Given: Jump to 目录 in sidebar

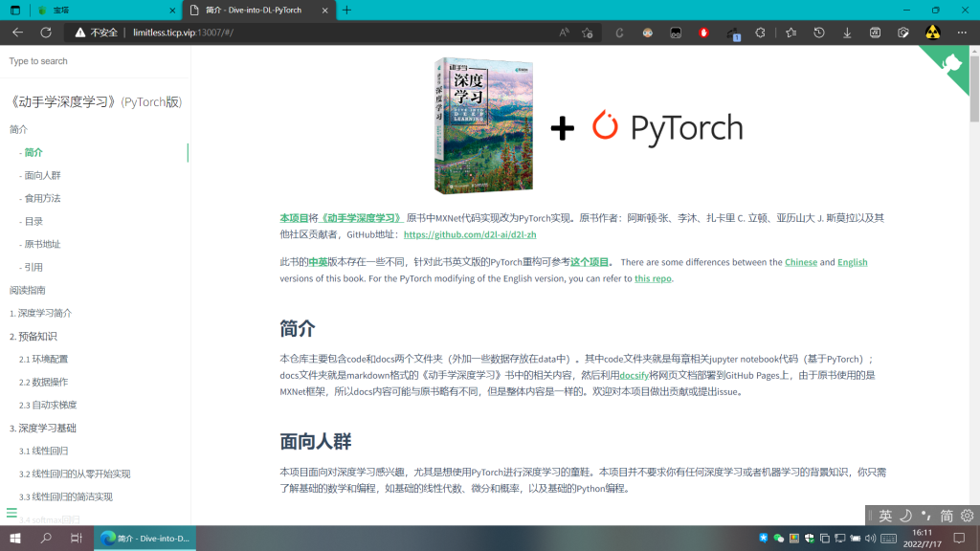Looking at the screenshot, I should click(x=33, y=221).
